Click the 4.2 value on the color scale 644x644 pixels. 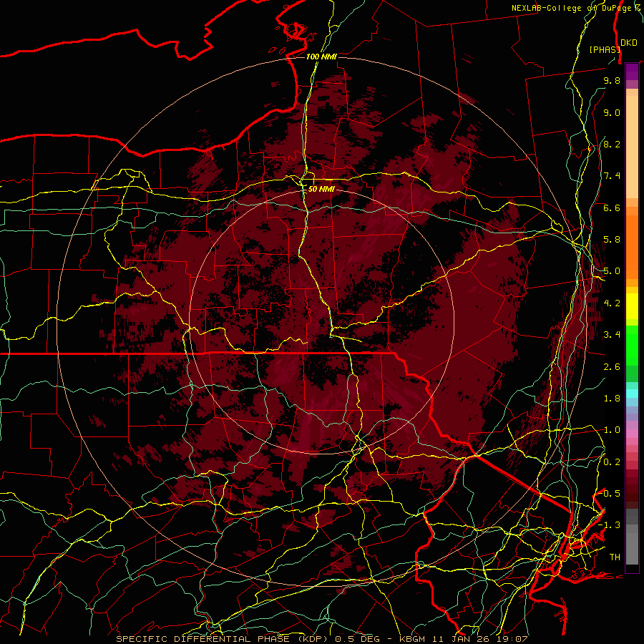coord(612,303)
